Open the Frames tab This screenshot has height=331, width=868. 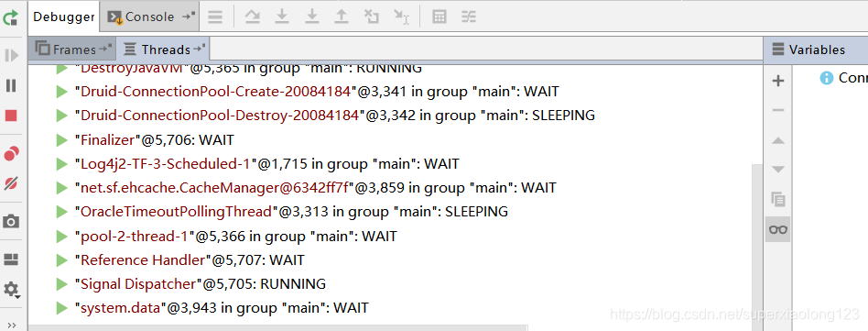click(x=73, y=50)
